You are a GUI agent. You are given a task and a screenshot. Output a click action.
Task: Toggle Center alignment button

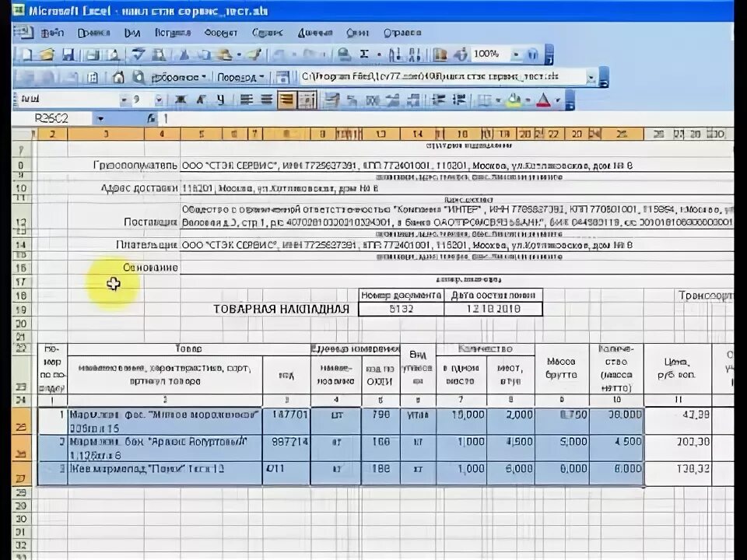click(x=266, y=100)
